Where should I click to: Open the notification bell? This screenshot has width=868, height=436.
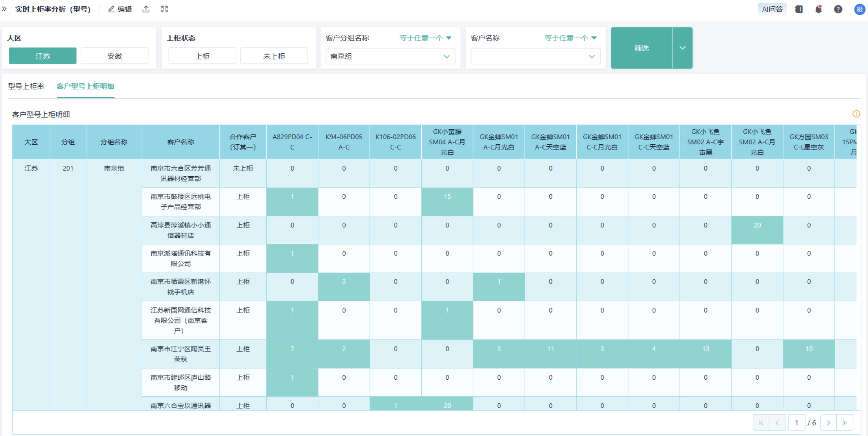click(x=818, y=9)
